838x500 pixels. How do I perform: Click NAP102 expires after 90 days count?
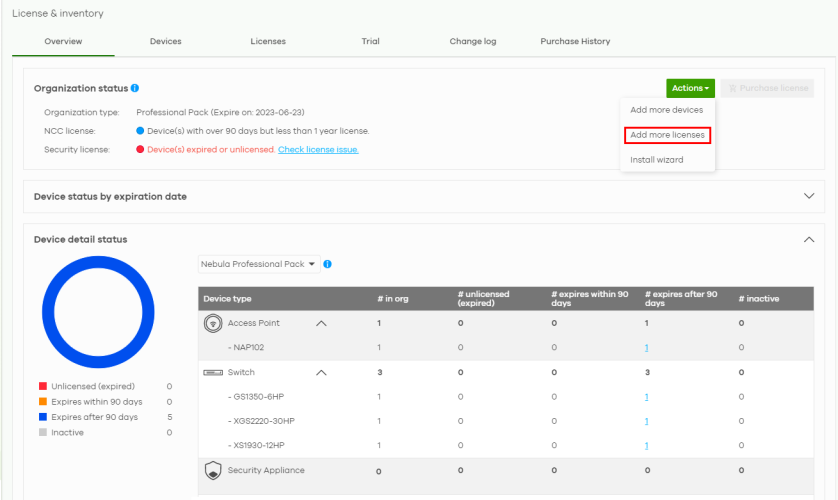point(646,347)
